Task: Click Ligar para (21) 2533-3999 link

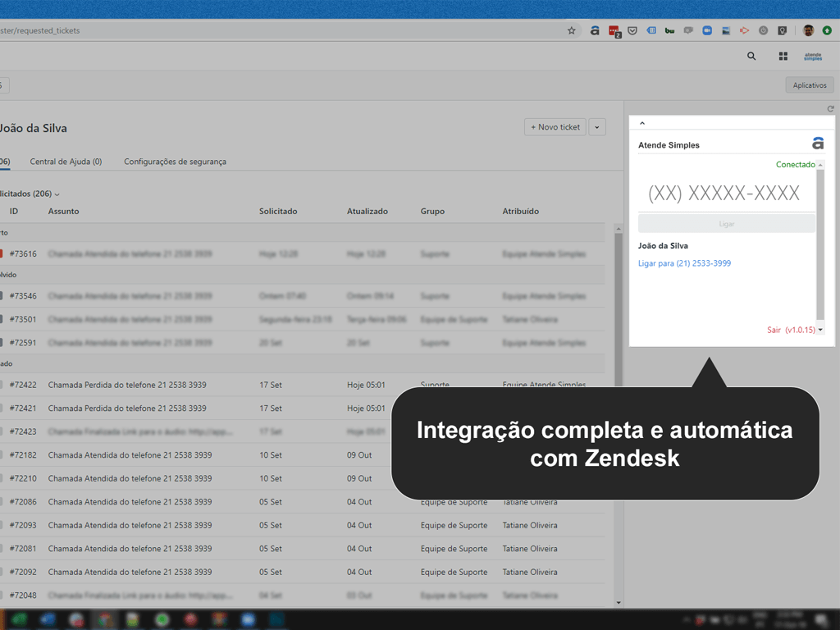Action: point(684,263)
